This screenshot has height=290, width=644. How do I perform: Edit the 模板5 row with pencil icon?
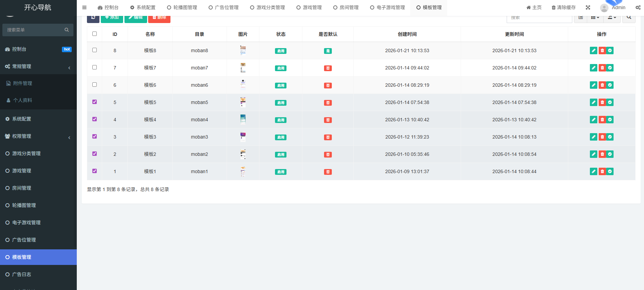click(x=594, y=102)
